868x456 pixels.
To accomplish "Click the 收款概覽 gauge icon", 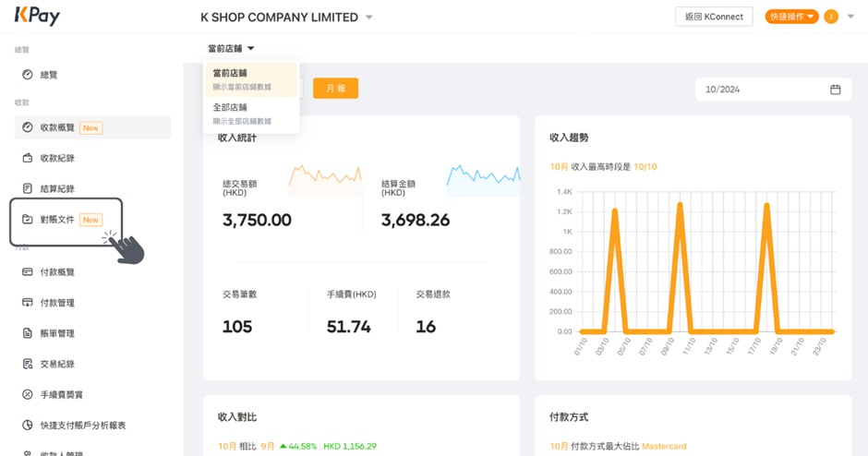I will (27, 127).
